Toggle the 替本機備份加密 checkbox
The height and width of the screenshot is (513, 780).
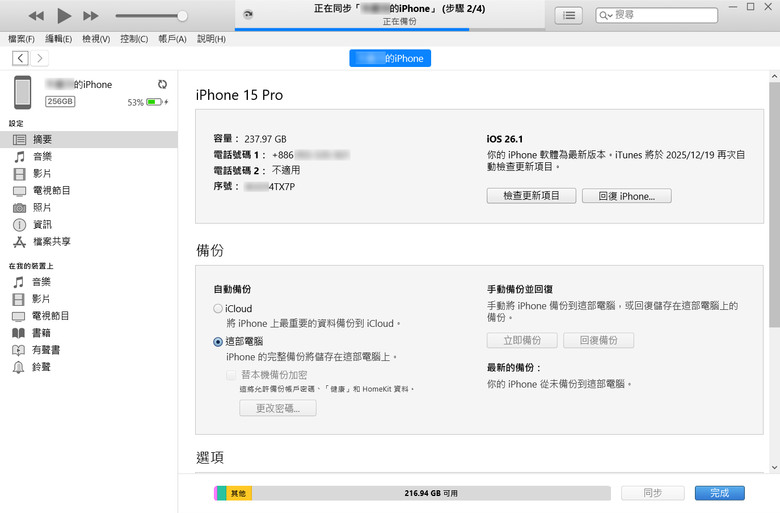tap(231, 375)
